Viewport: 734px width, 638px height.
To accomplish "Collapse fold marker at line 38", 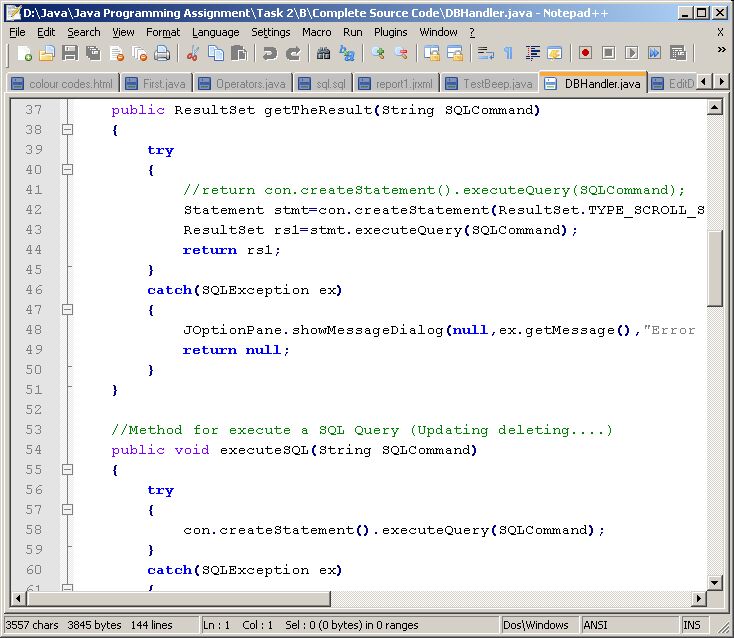I will (x=68, y=130).
